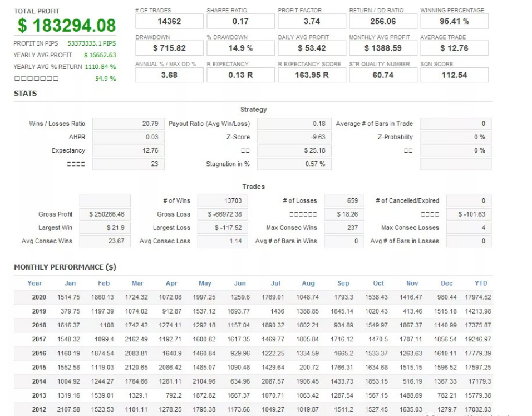Click the YTD column header
This screenshot has width=532, height=416.
tap(480, 283)
